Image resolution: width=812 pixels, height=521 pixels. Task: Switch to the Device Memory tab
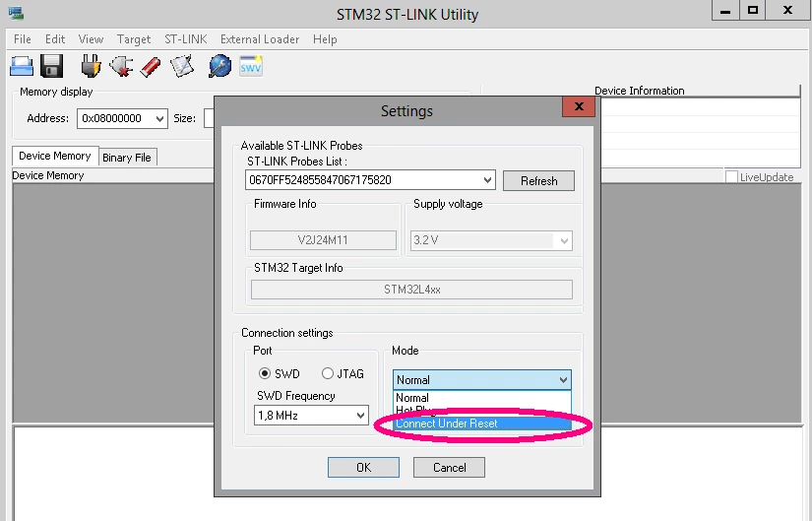click(x=55, y=156)
